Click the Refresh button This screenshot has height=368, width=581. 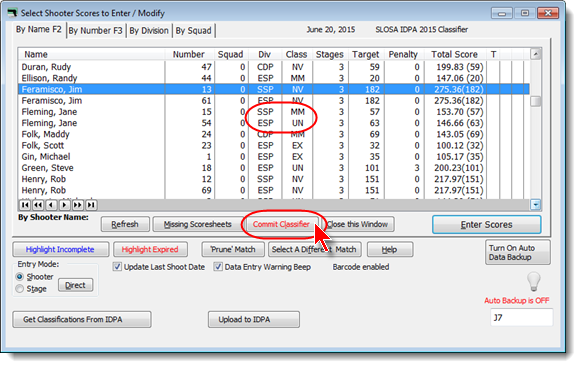(125, 224)
